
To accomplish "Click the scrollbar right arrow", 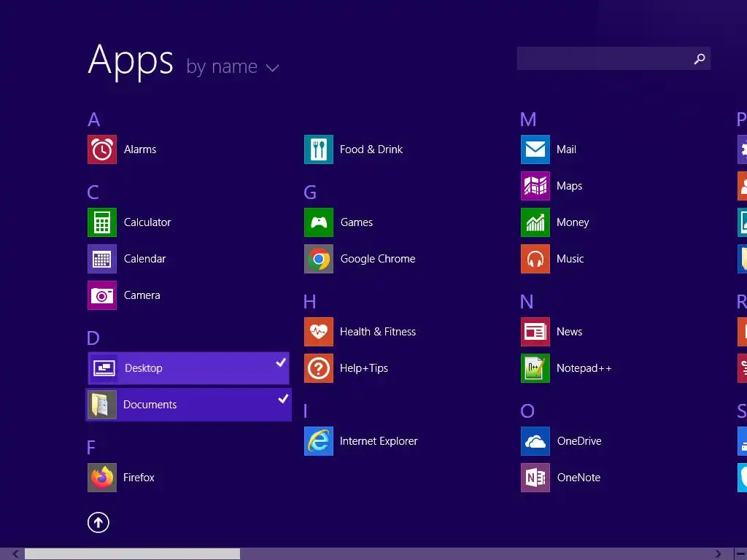I will pyautogui.click(x=718, y=554).
